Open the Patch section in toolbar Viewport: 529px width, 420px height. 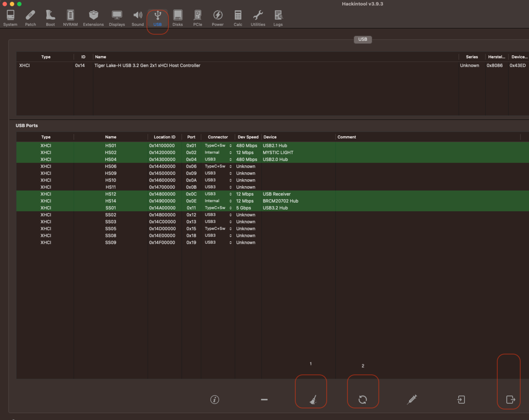pyautogui.click(x=30, y=18)
